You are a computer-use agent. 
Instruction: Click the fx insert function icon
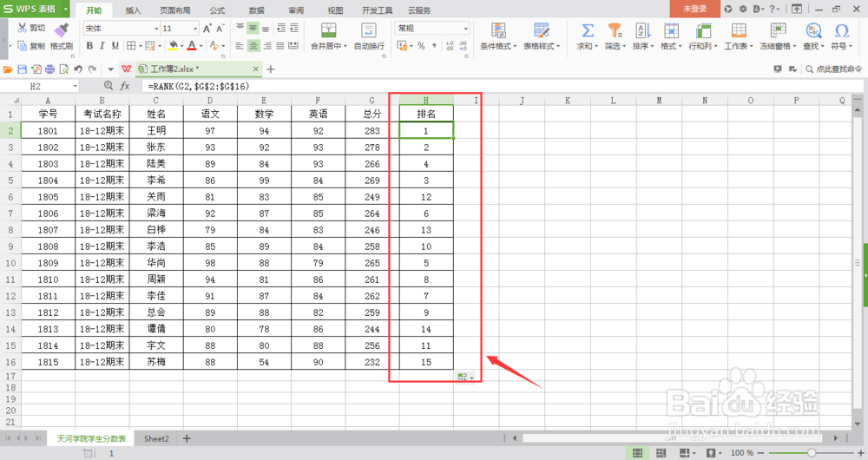tap(125, 86)
